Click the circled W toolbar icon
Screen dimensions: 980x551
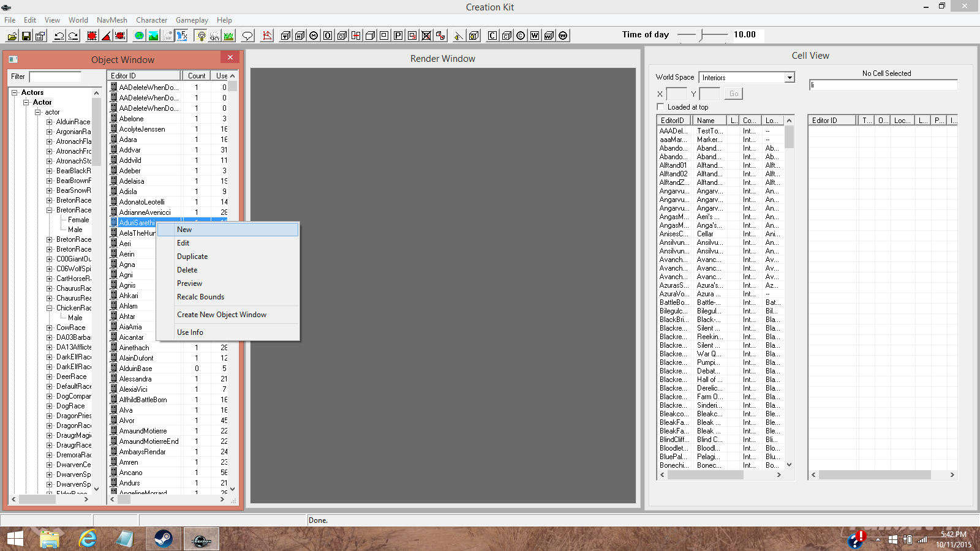pyautogui.click(x=563, y=36)
